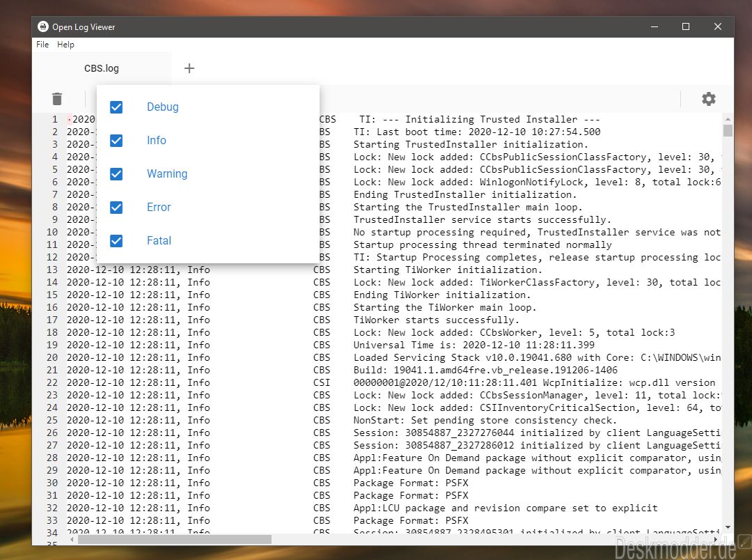Screen dimensions: 752x560
Task: Select "Appl:LCU package and revision compare" message
Action: (x=506, y=508)
